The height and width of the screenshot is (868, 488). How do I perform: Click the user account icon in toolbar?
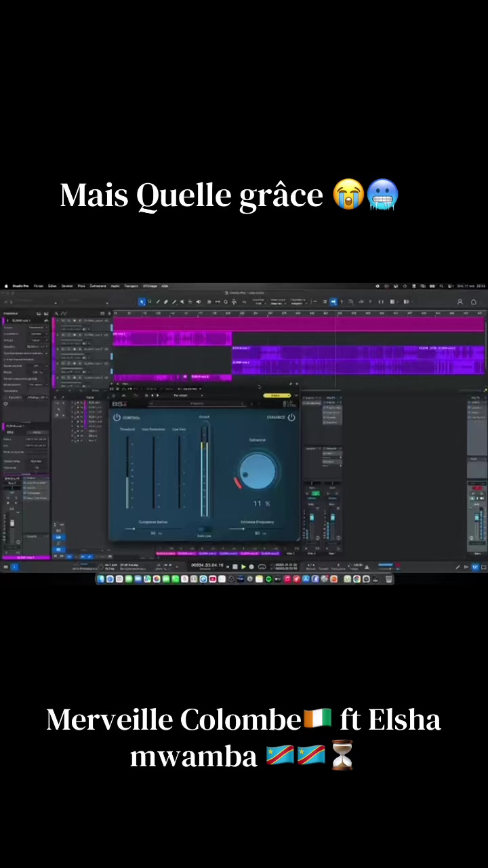pos(460,302)
